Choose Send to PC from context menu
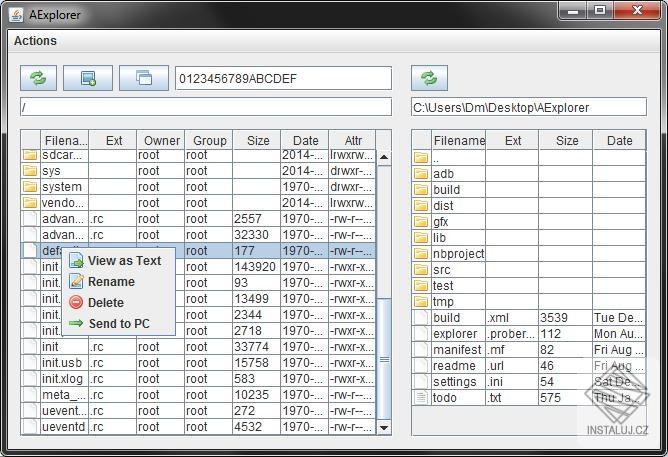The width and height of the screenshot is (668, 457). click(118, 324)
